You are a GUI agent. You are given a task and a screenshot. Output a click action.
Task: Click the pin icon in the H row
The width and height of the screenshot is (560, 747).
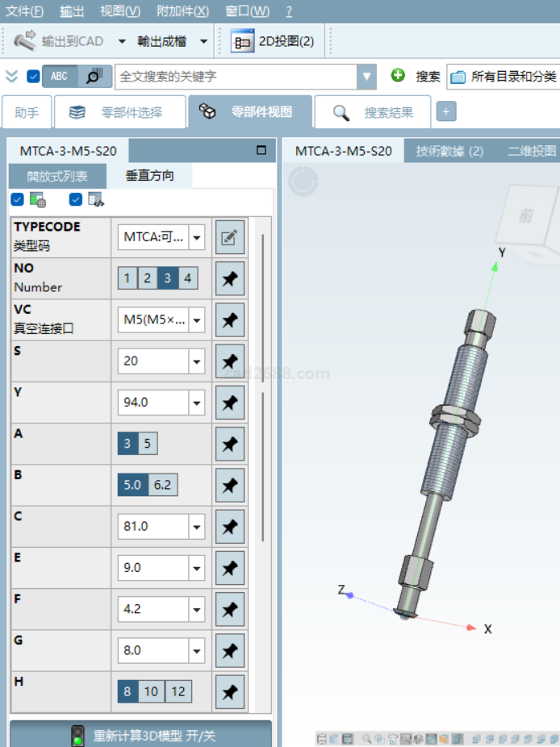(230, 692)
